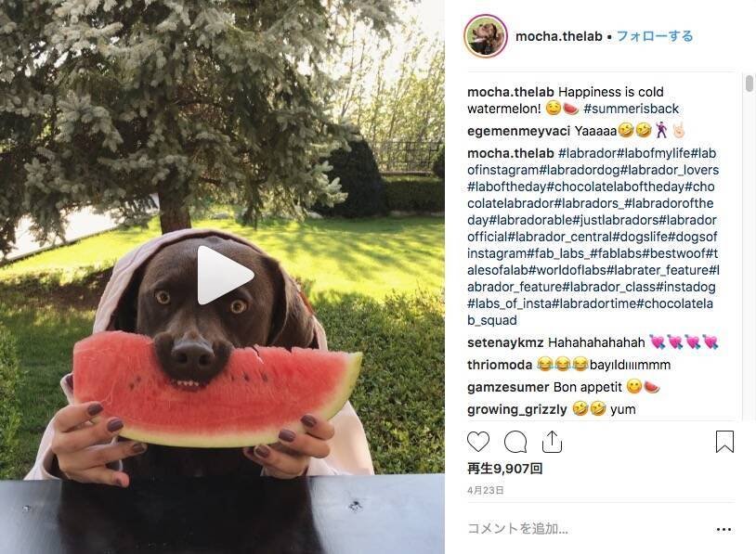Click the heart like icon

click(x=477, y=442)
